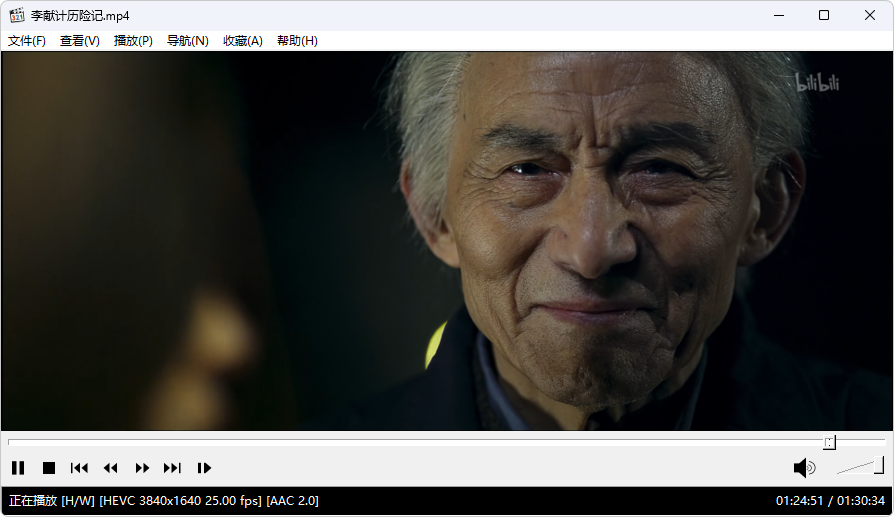Maximize the player window
The height and width of the screenshot is (517, 894).
(x=824, y=15)
